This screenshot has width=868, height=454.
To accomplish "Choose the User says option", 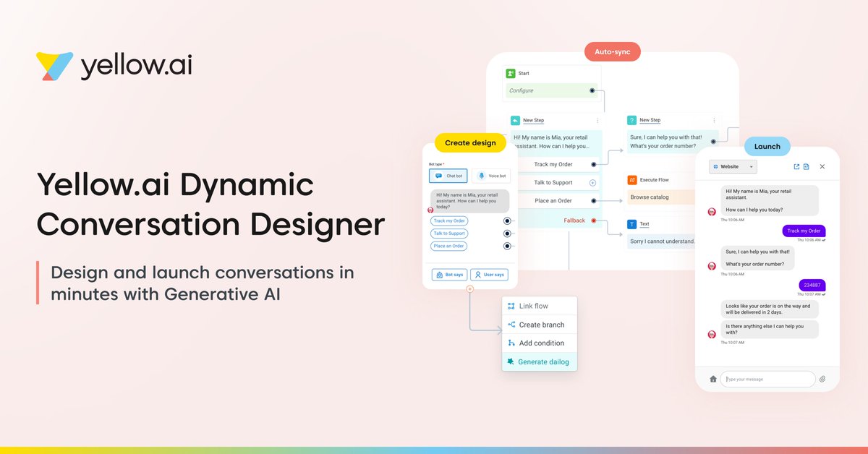I will tap(489, 275).
